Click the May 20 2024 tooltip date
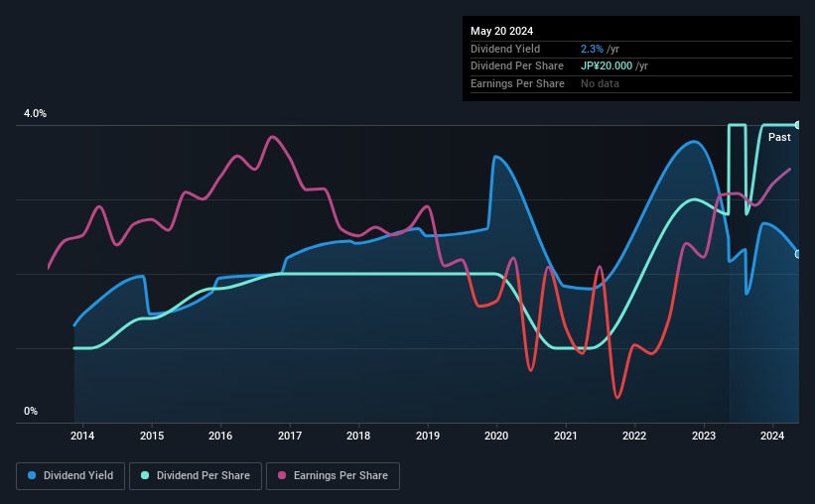 click(x=501, y=31)
